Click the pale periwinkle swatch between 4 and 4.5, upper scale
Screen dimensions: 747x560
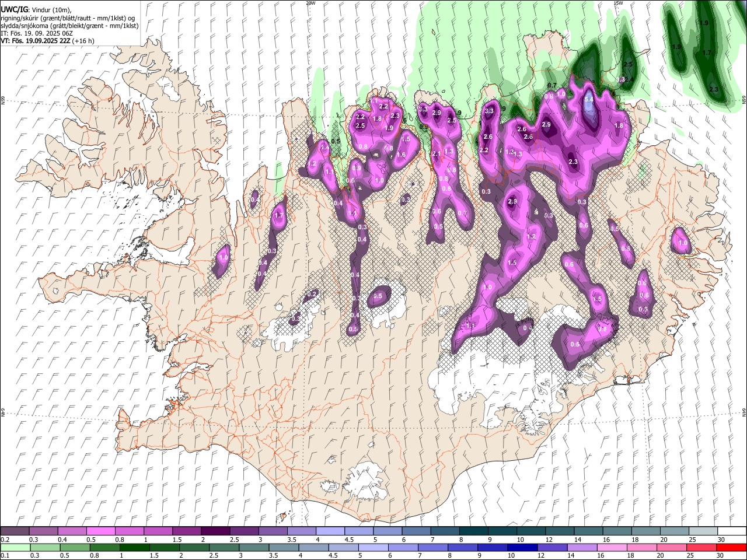point(330,531)
